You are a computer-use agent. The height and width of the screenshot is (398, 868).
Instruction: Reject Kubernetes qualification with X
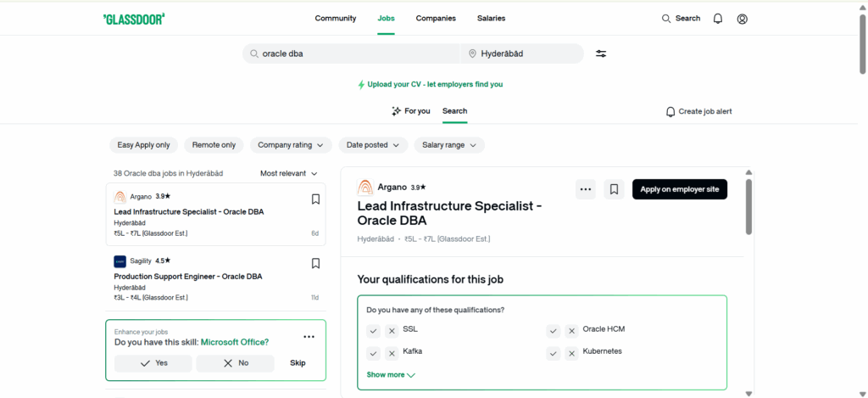click(x=572, y=353)
